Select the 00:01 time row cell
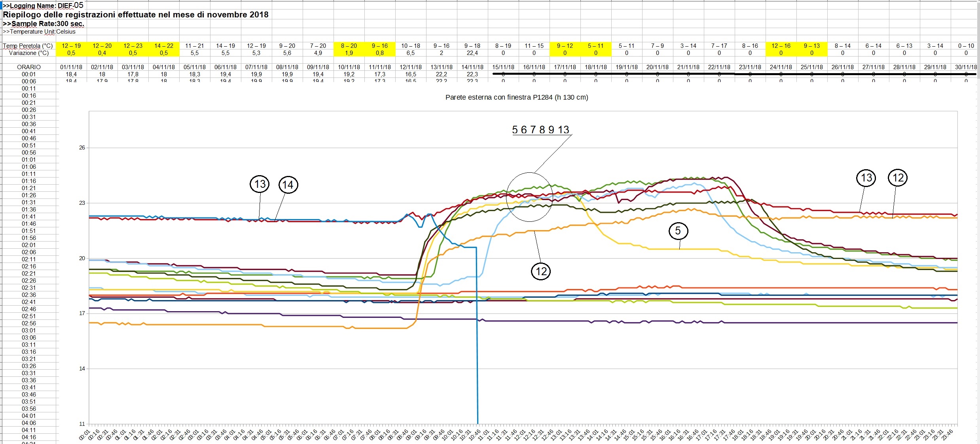 [x=28, y=74]
